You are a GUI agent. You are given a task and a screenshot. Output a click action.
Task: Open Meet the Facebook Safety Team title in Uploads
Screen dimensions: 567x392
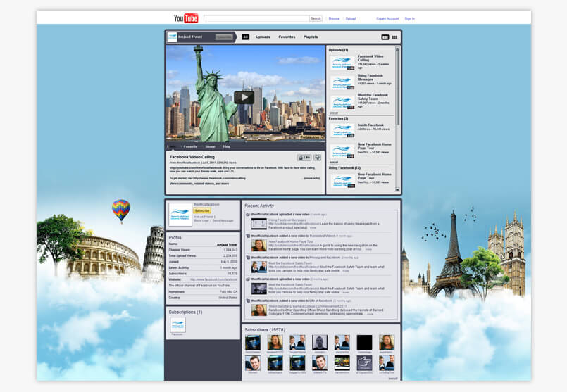click(373, 96)
